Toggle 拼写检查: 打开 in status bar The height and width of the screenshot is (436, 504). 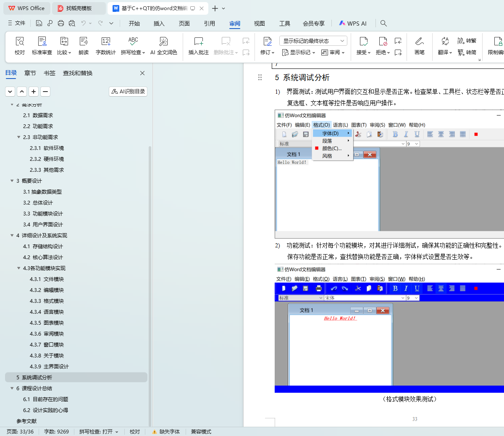pyautogui.click(x=99, y=432)
